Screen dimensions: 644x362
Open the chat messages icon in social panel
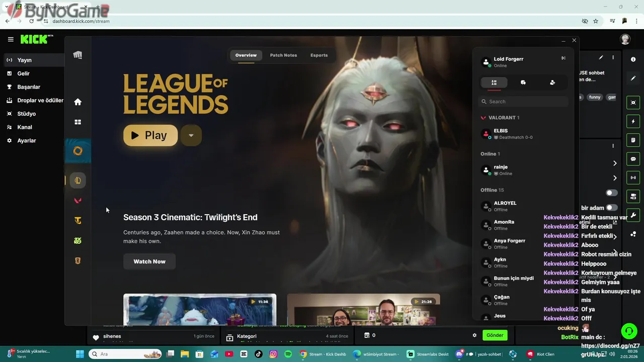click(523, 82)
